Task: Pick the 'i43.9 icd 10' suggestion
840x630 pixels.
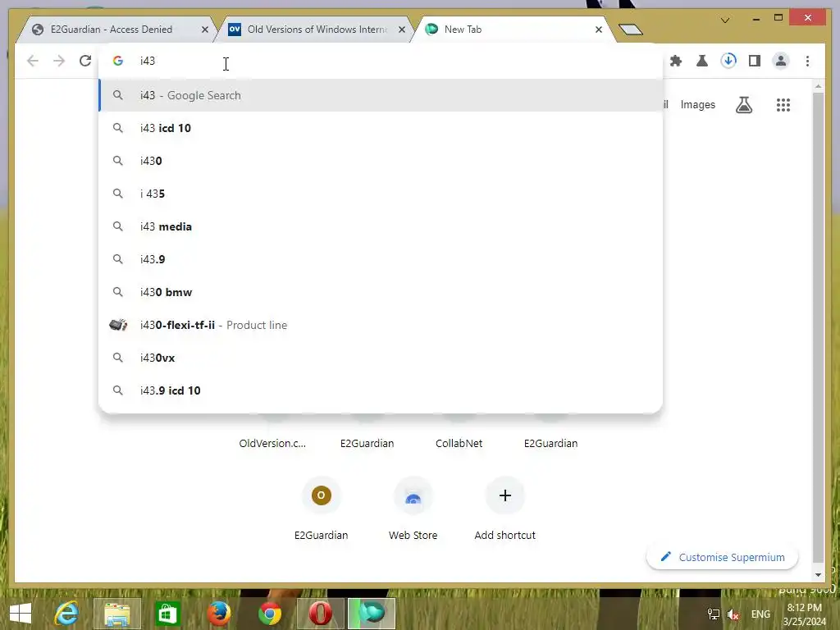Action: coord(381,390)
